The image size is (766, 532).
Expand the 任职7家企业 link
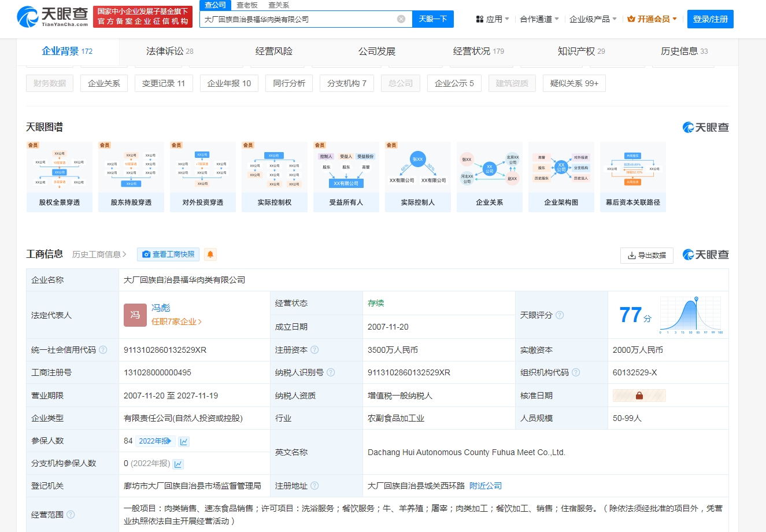(176, 322)
